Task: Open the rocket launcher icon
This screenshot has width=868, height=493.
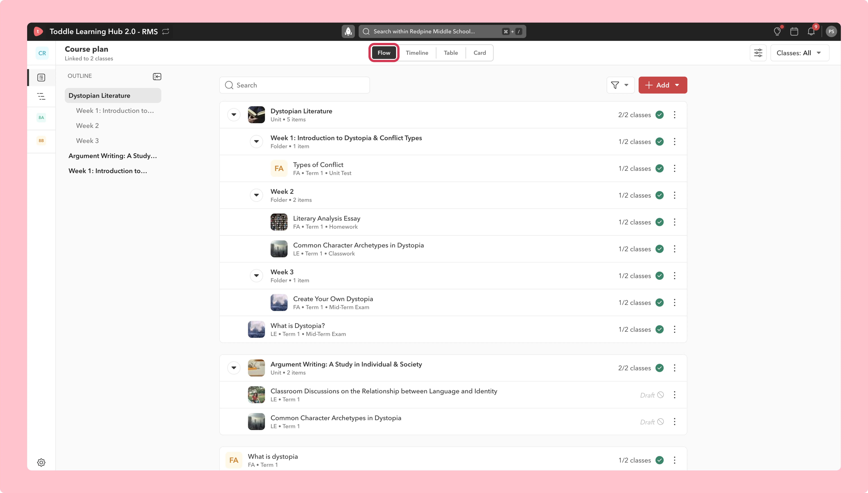Action: pos(348,31)
